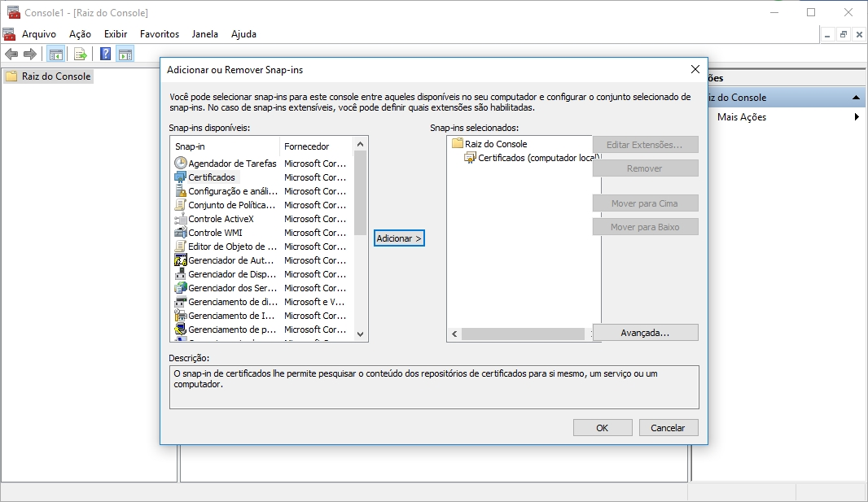Click the Cancelar button
The height and width of the screenshot is (502, 868).
pyautogui.click(x=669, y=428)
